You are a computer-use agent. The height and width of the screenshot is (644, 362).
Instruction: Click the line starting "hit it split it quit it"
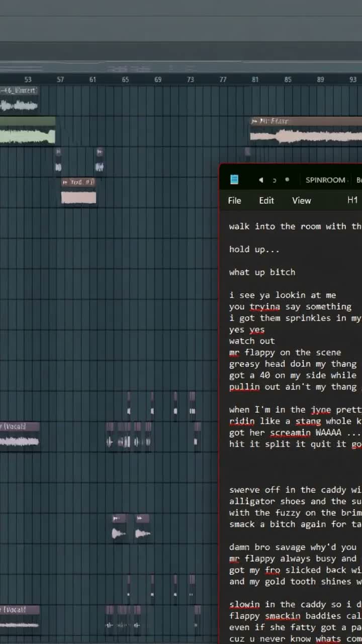tap(295, 444)
